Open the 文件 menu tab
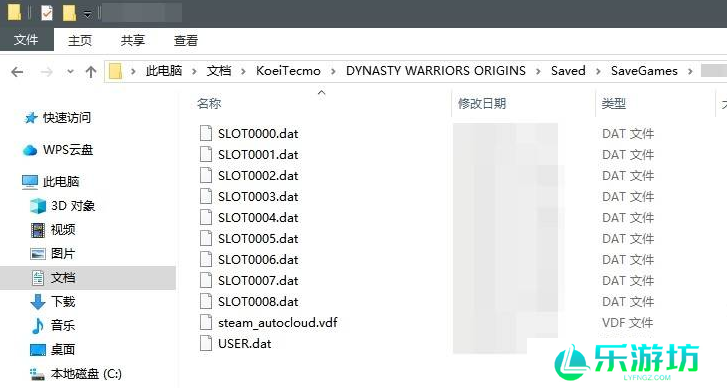This screenshot has height=388, width=727. click(x=26, y=40)
